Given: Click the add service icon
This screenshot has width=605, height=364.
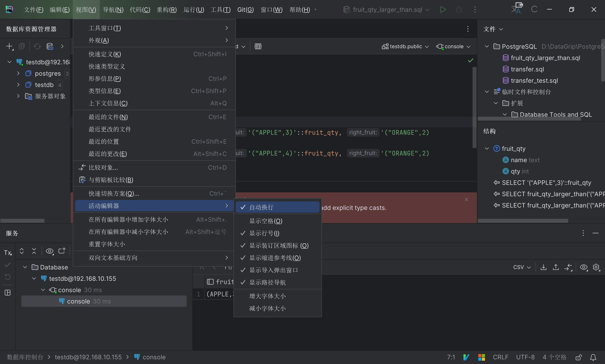Looking at the screenshot, I should pyautogui.click(x=62, y=251).
